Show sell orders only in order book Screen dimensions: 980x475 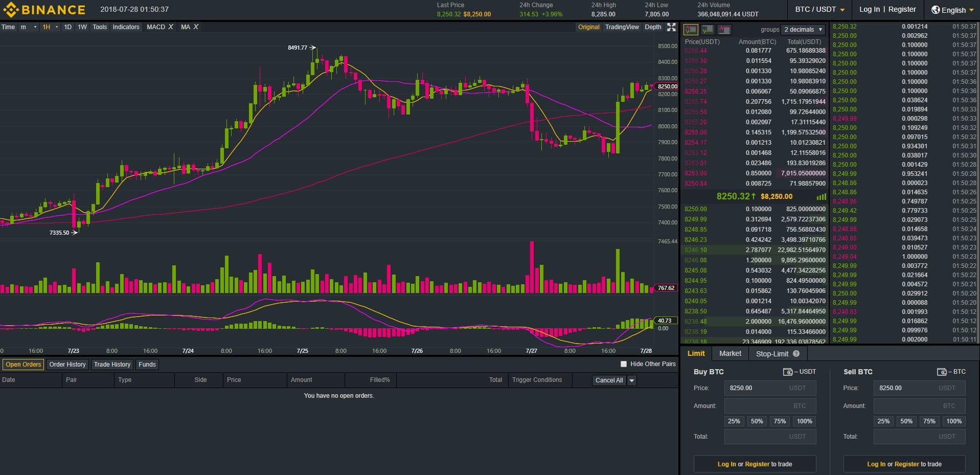(724, 30)
